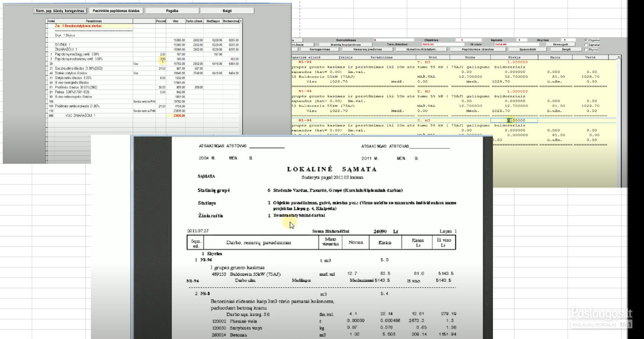Click the LOKALINĖ SĄMATA title in the document
This screenshot has width=644, height=339.
pos(331,169)
